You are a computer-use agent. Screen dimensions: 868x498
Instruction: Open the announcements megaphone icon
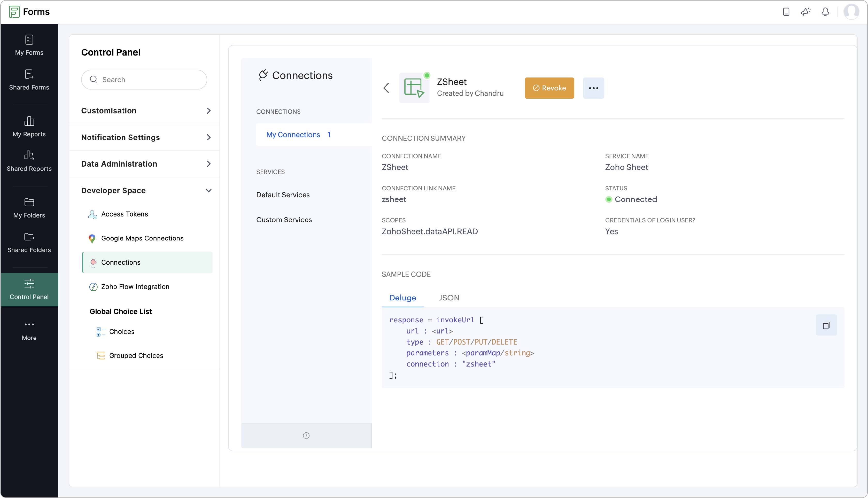tap(805, 12)
